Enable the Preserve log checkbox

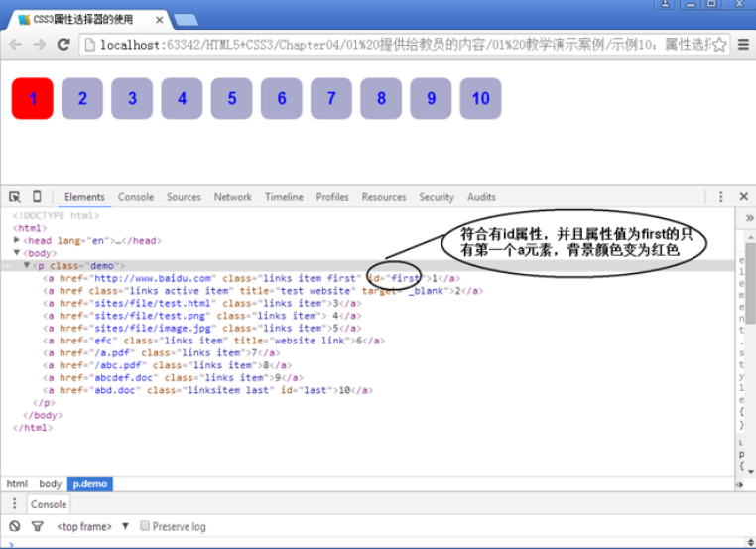tap(145, 526)
